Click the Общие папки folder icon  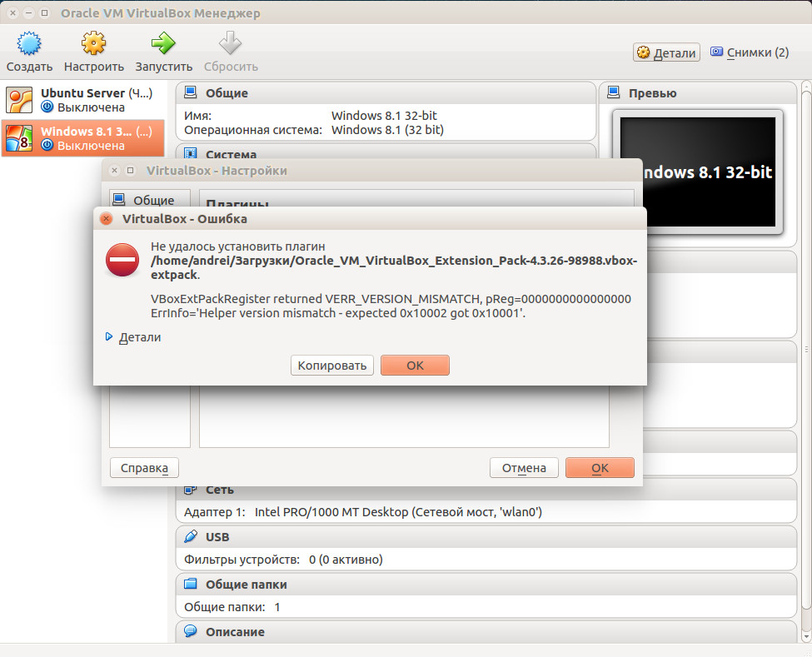[191, 585]
